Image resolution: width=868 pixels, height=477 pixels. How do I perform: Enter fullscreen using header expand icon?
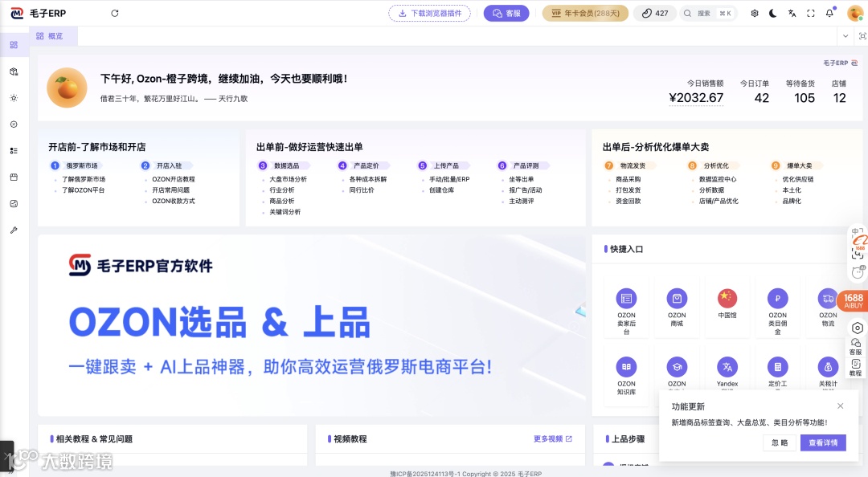tap(811, 14)
